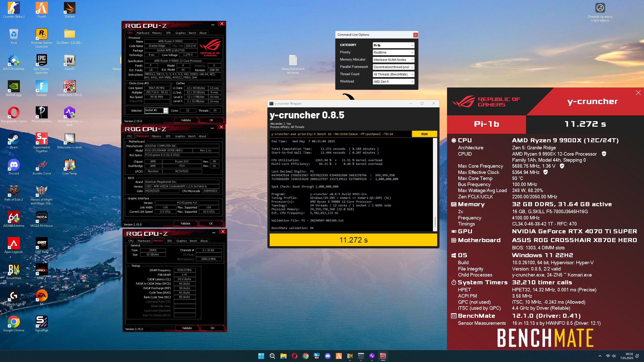Open the volume icon in system tray
Viewport: 644px width, 362px height.
coord(614,356)
